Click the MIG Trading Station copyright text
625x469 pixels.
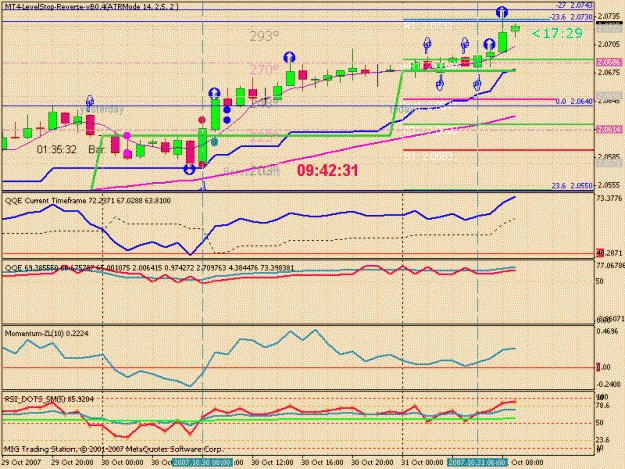113,449
